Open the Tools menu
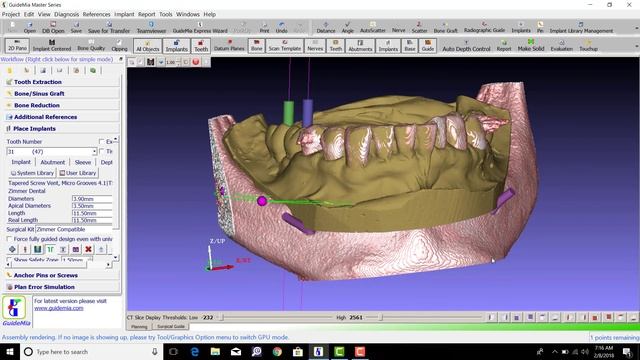 [x=165, y=14]
